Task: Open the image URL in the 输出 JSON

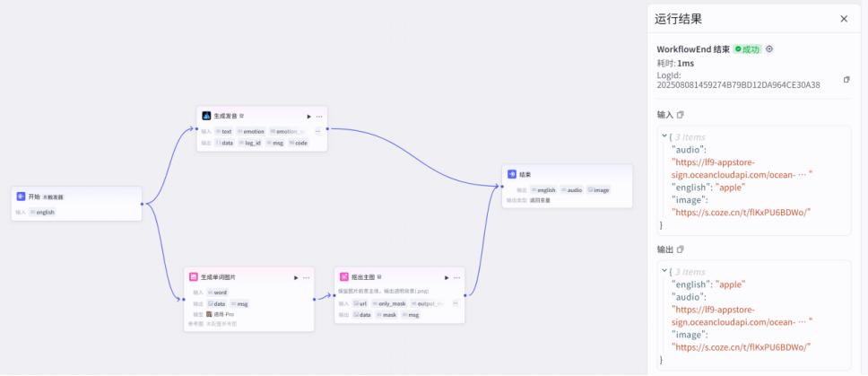Action: 742,346
